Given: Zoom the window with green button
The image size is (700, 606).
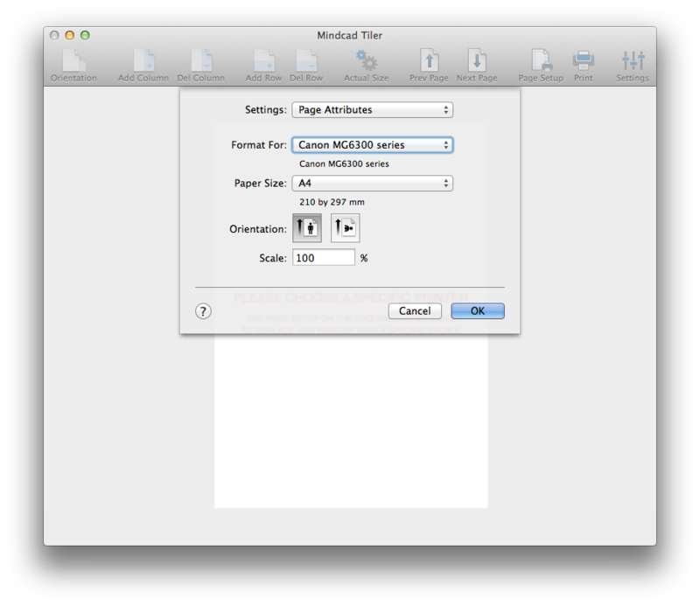Looking at the screenshot, I should click(85, 35).
